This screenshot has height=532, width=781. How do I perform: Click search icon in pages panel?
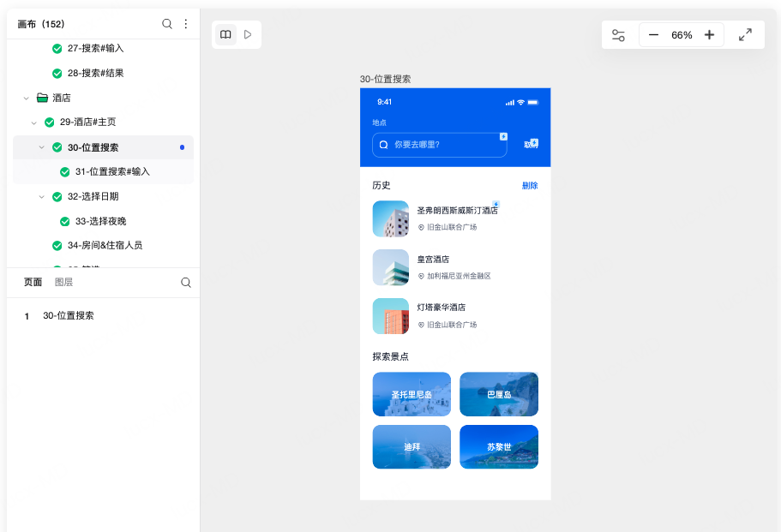click(186, 283)
